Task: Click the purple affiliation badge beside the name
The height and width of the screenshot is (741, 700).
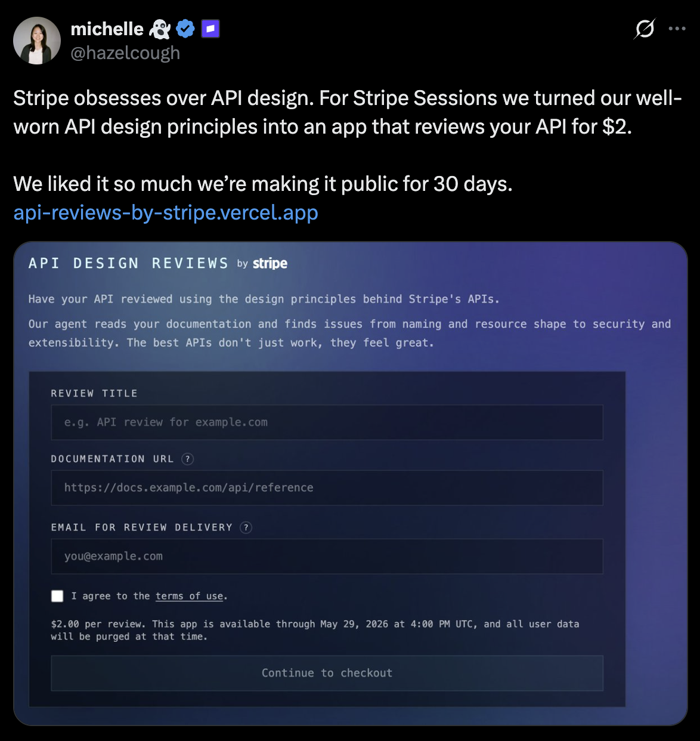Action: click(x=210, y=29)
